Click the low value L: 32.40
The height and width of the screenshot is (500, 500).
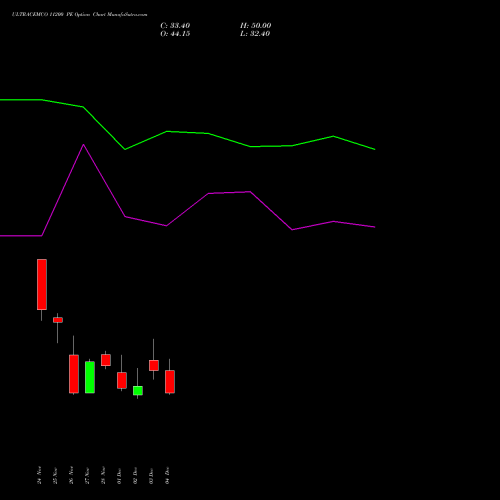255,34
